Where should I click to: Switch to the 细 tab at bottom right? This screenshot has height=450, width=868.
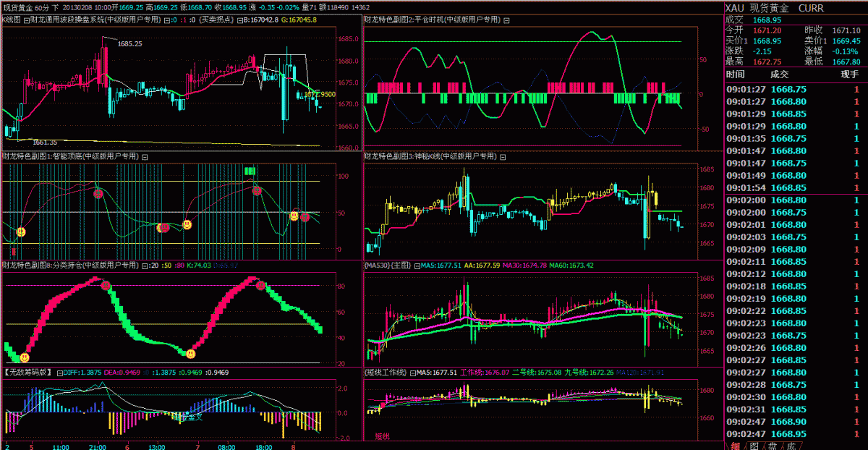(734, 446)
